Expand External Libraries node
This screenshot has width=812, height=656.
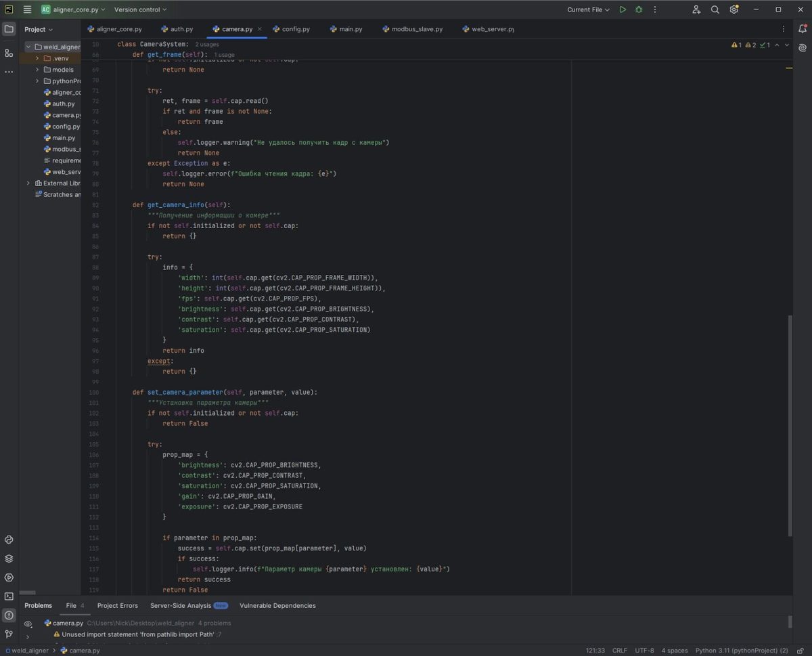[28, 183]
